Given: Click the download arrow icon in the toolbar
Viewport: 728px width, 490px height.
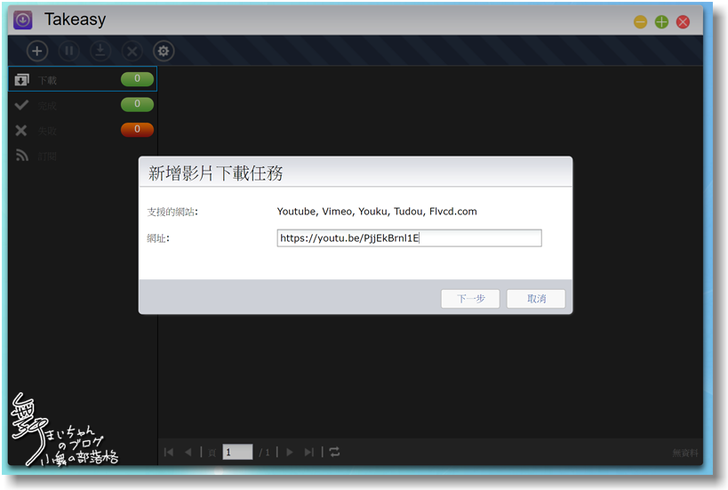Looking at the screenshot, I should 100,51.
